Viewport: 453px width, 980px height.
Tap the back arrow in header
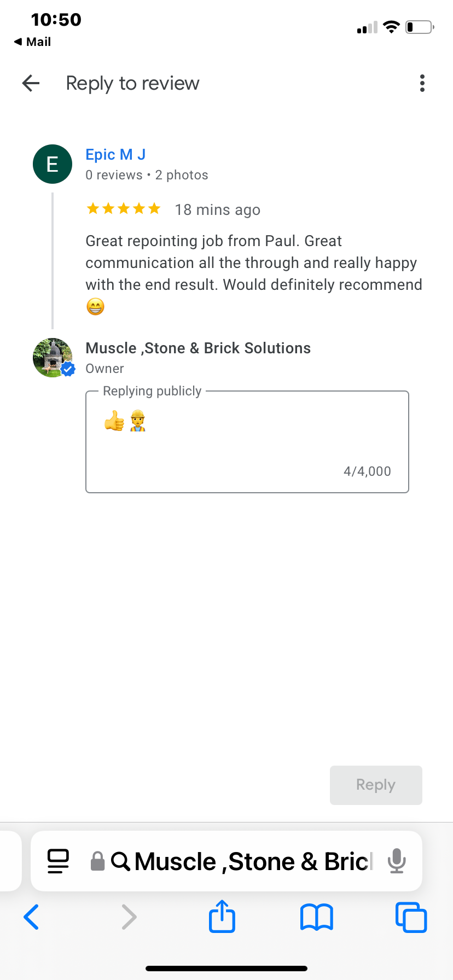point(31,83)
